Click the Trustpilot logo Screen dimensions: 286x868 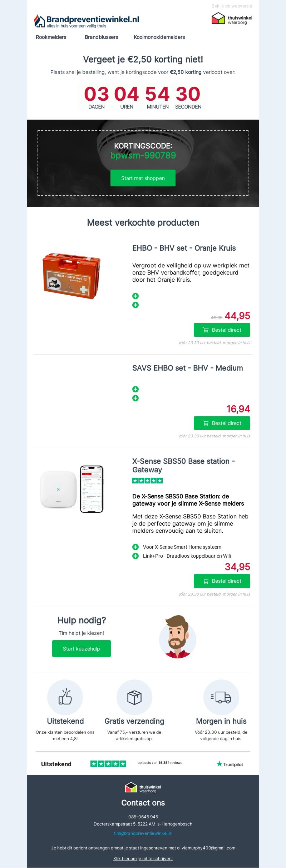pyautogui.click(x=230, y=764)
